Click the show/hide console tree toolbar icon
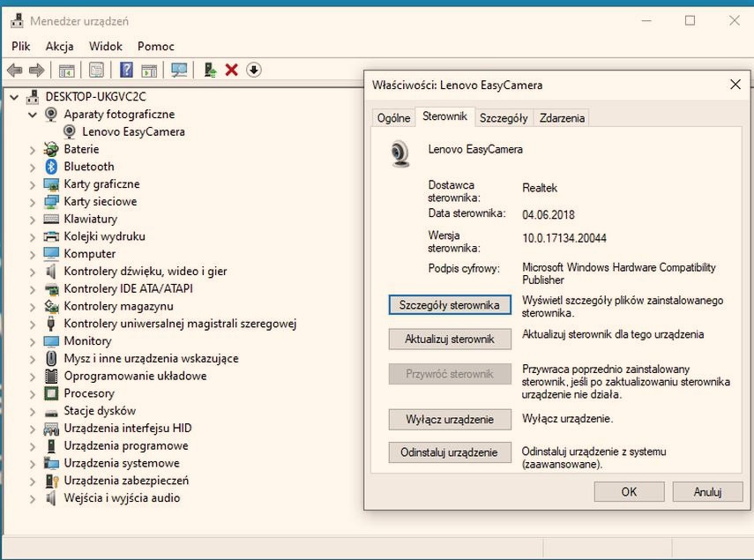This screenshot has height=560, width=754. [67, 71]
